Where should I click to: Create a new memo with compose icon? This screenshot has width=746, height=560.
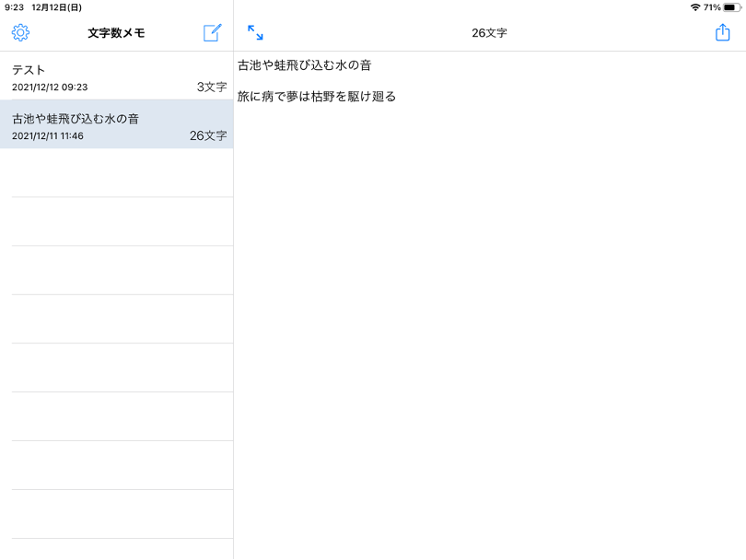click(213, 33)
